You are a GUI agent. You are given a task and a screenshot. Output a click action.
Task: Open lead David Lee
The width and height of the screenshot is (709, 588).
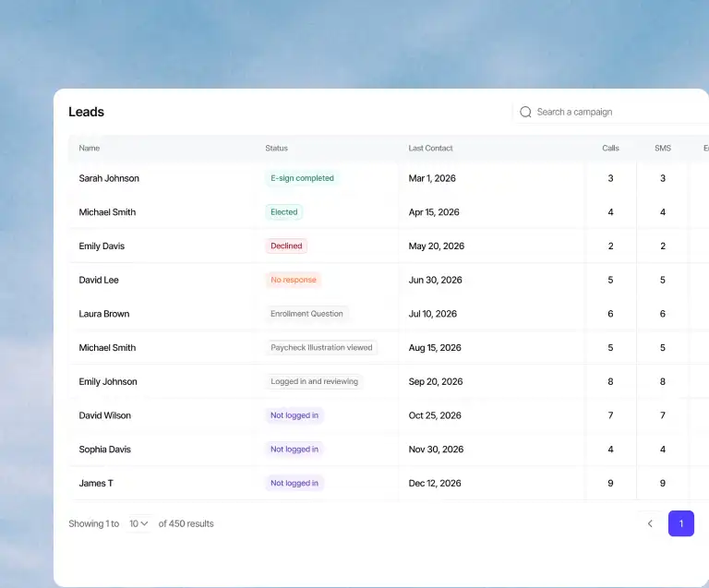tap(99, 280)
